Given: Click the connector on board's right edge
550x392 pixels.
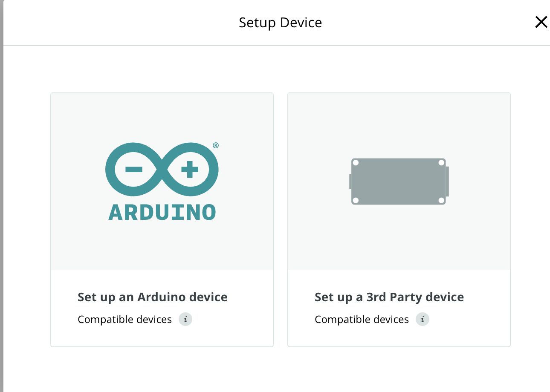Looking at the screenshot, I should [447, 182].
